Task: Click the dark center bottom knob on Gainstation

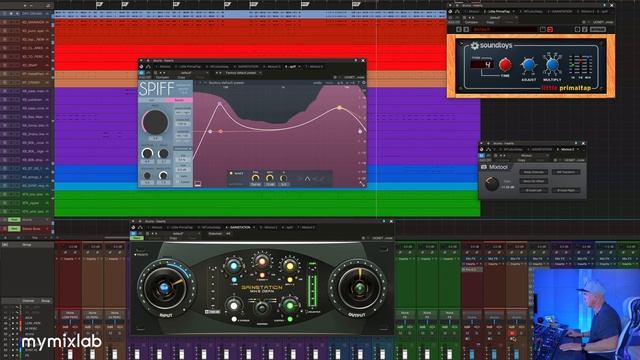Action: [x=262, y=309]
